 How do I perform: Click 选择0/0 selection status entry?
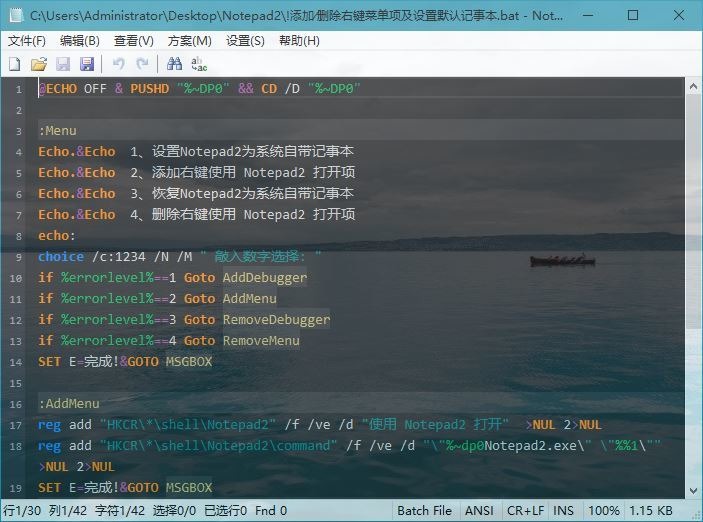pos(174,511)
